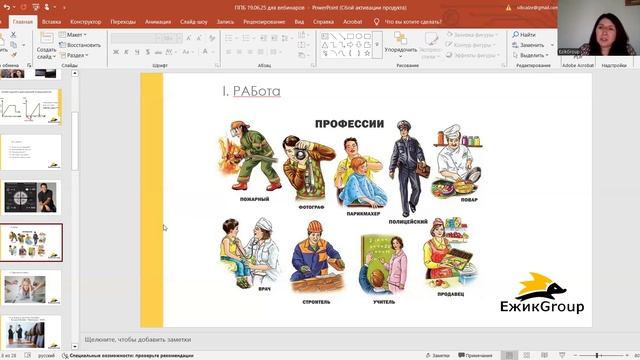Click the accessibility check status message
Viewport: 640px width, 360px height.
128,356
